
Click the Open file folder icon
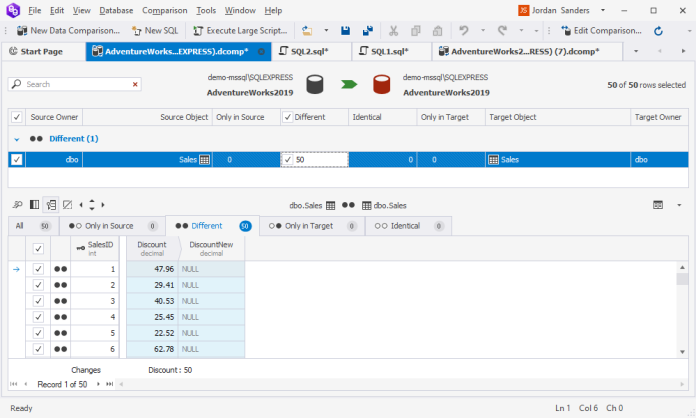click(x=307, y=31)
